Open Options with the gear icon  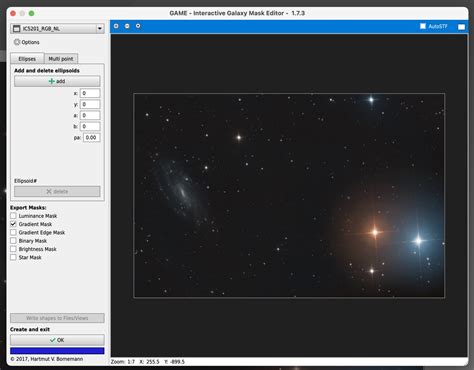(x=17, y=42)
